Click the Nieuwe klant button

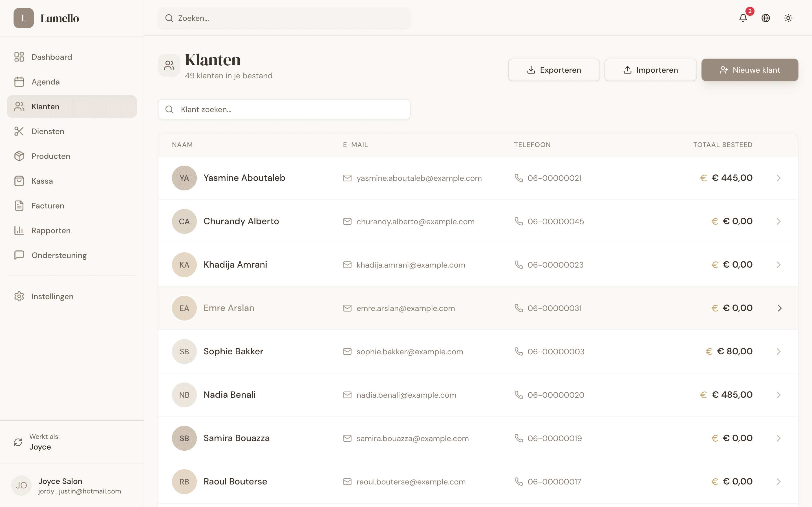(750, 70)
